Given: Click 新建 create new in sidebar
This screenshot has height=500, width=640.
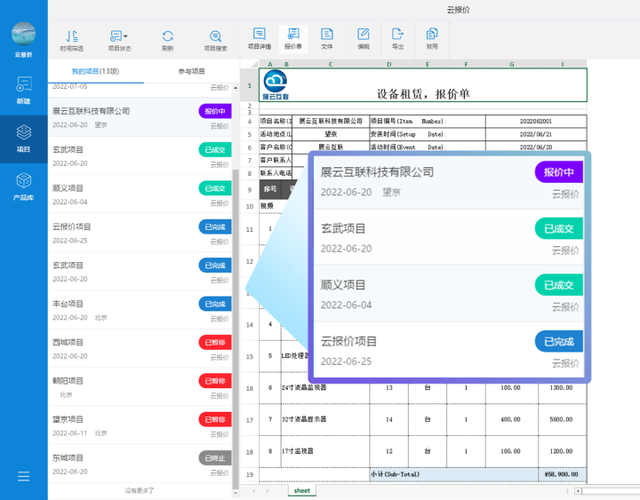Looking at the screenshot, I should pos(24,90).
